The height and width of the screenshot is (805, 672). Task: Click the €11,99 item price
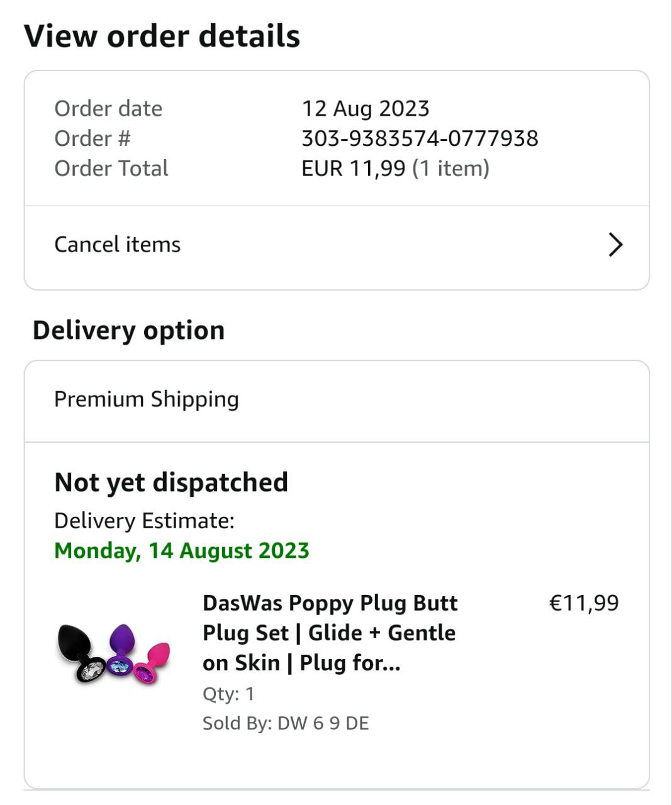[x=584, y=603]
